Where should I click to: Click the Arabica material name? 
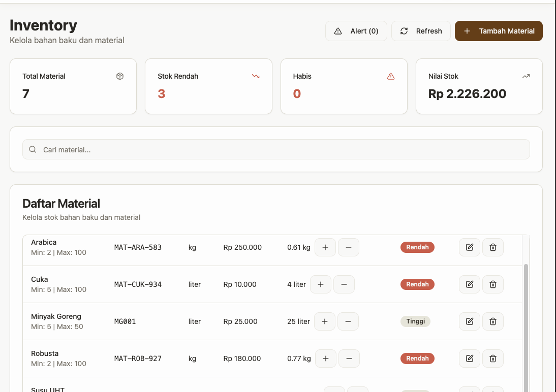point(44,242)
